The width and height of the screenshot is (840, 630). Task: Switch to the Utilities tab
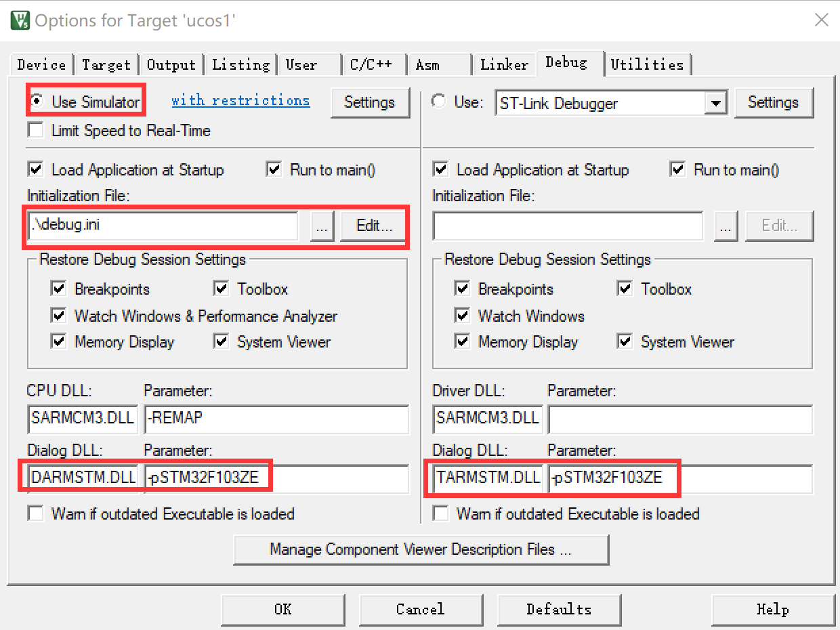[648, 65]
